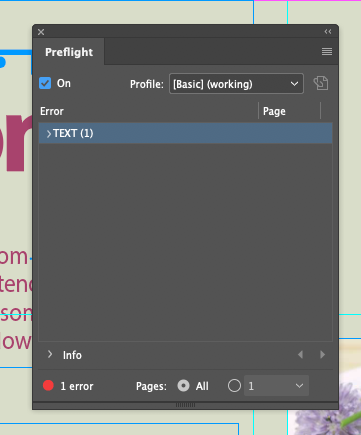Go to next error with right arrow
The image size is (361, 435).
coord(322,355)
